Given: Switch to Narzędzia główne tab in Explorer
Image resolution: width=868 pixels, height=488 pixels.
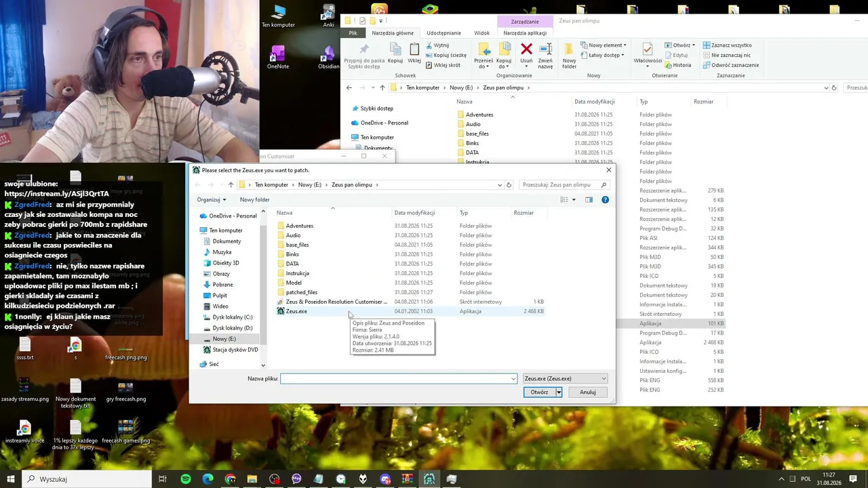Looking at the screenshot, I should coord(393,33).
